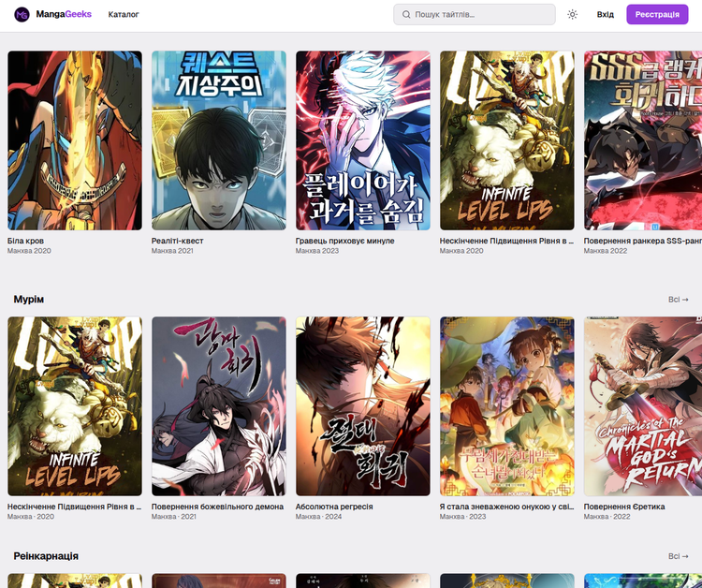Click the Реєстрація button
Viewport: 702px width, 588px height.
pos(657,14)
